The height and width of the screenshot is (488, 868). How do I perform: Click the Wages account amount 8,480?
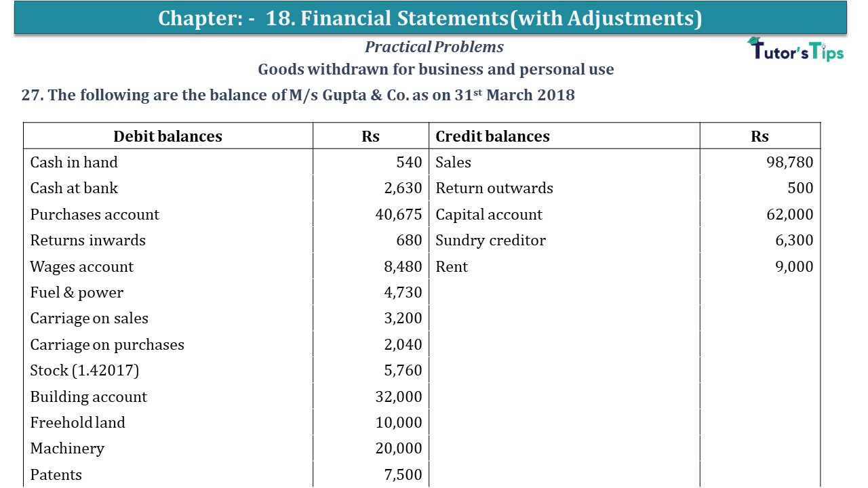click(403, 266)
